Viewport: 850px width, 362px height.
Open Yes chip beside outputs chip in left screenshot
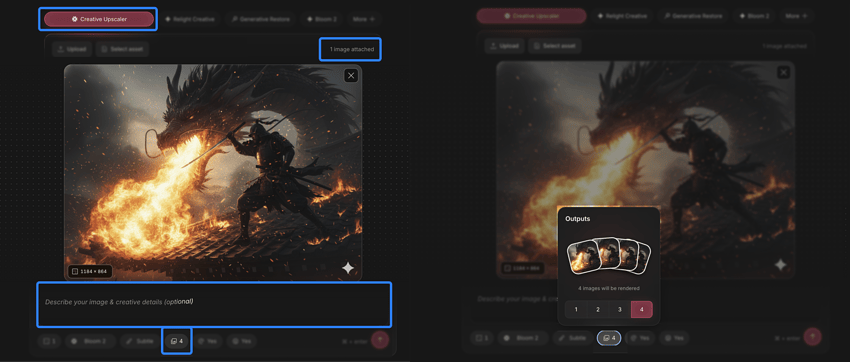(x=208, y=341)
